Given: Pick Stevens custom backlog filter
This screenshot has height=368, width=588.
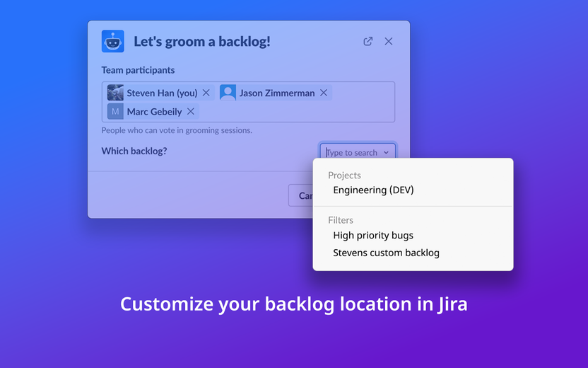Looking at the screenshot, I should click(387, 253).
